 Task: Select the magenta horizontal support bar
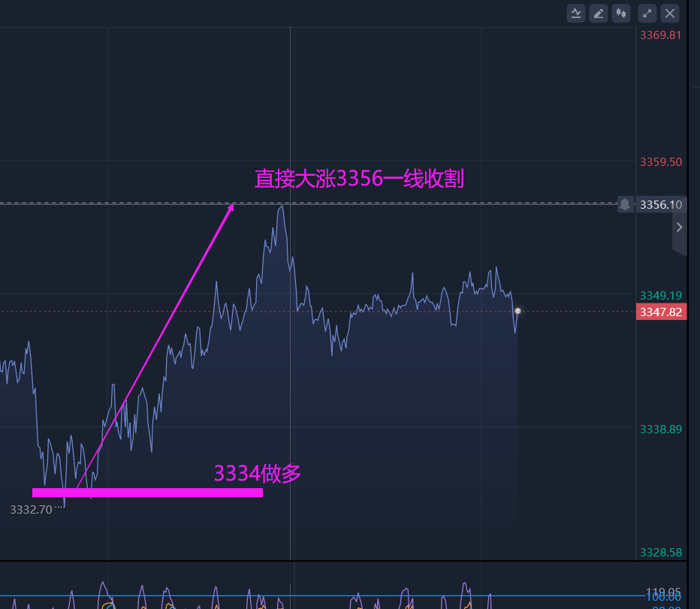tap(147, 493)
